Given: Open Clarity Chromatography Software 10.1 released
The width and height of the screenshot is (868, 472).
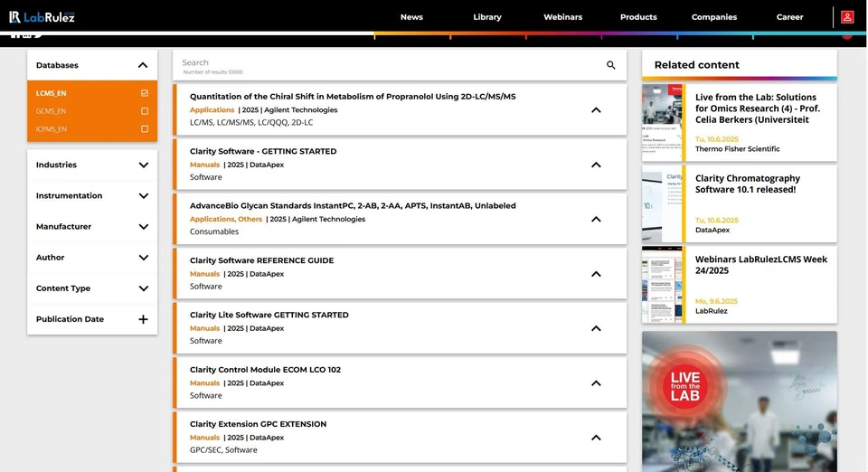Looking at the screenshot, I should (748, 184).
